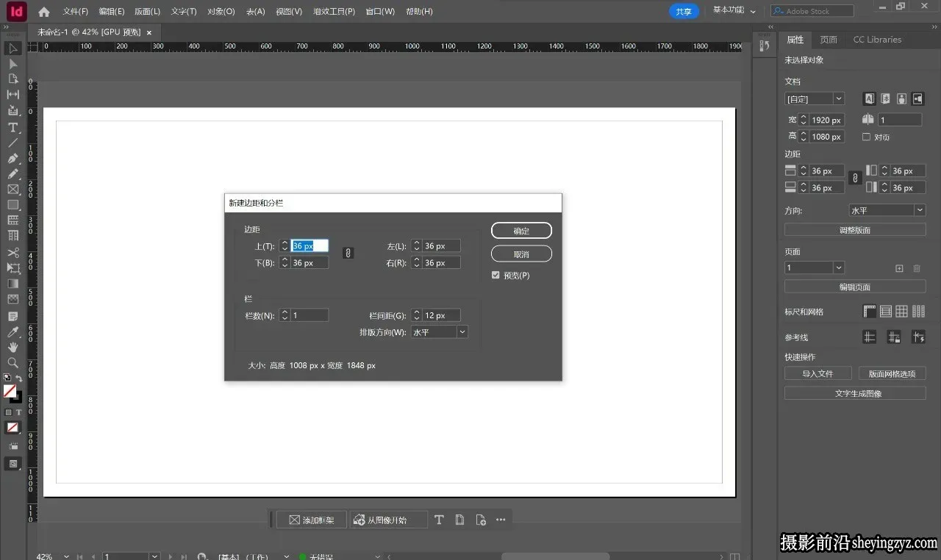The height and width of the screenshot is (560, 941).
Task: Toggle the 预览(P) checkbox
Action: pos(495,275)
